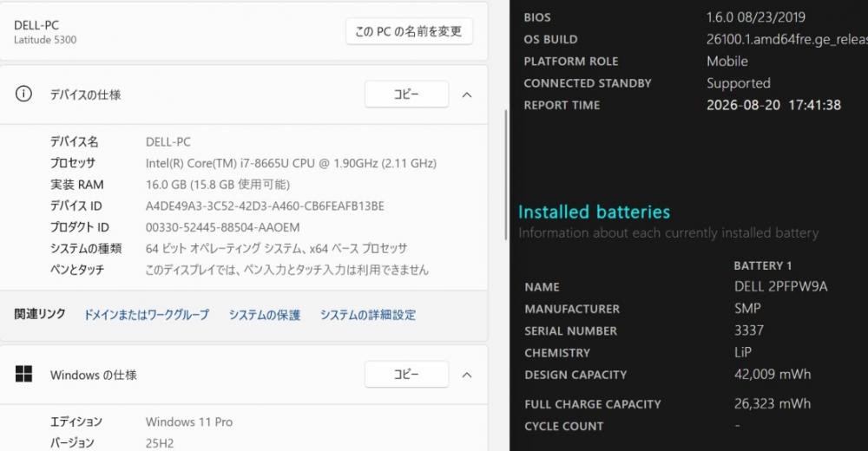Select the design capacity 42,009 mWh
868x451 pixels.
773,374
